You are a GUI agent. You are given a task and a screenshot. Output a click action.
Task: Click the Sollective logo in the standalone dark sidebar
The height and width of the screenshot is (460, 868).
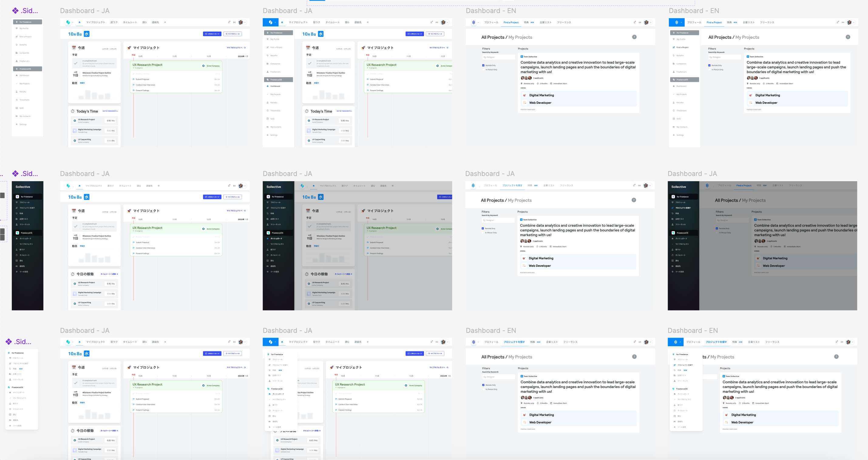point(22,187)
